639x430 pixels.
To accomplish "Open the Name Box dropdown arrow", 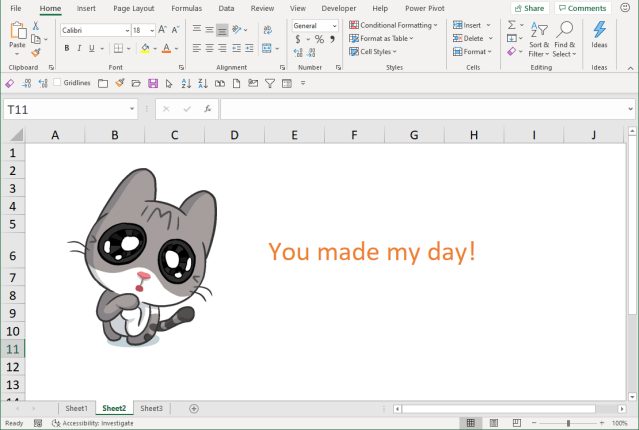I will tap(132, 109).
